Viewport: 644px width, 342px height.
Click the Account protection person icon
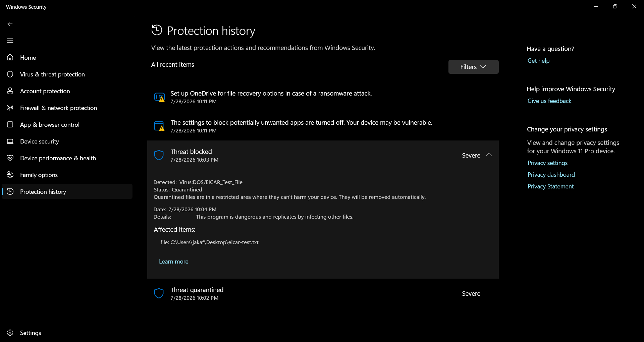pyautogui.click(x=10, y=91)
